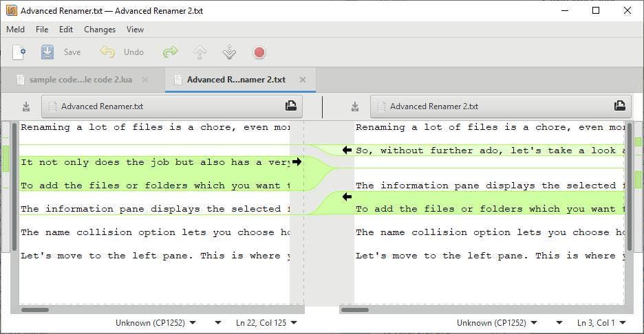
Task: Maximize the Meld window
Action: coord(596,11)
